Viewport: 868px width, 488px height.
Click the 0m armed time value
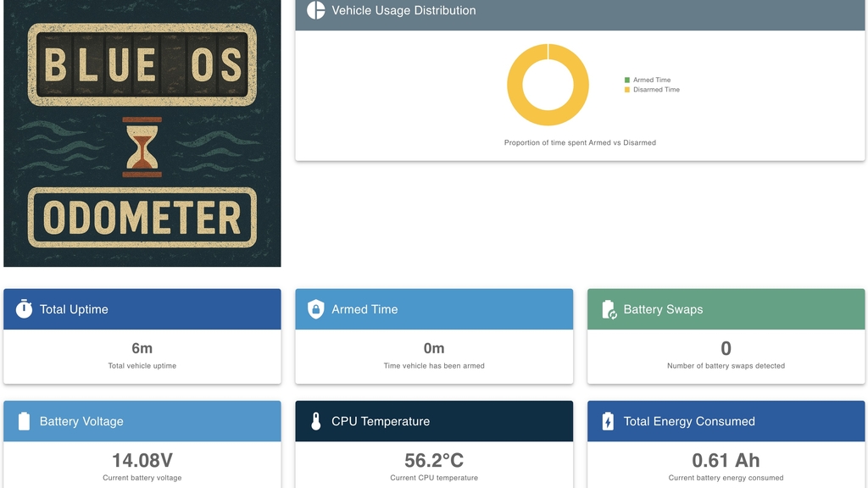[x=434, y=348]
